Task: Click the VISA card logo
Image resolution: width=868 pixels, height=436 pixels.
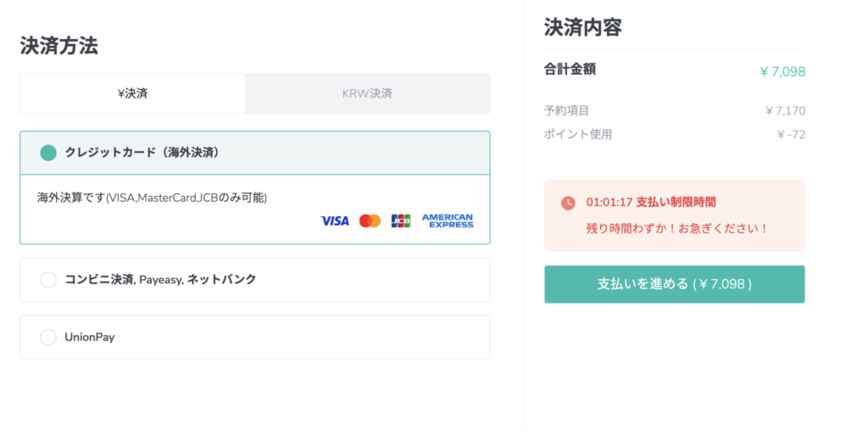Action: coord(335,221)
